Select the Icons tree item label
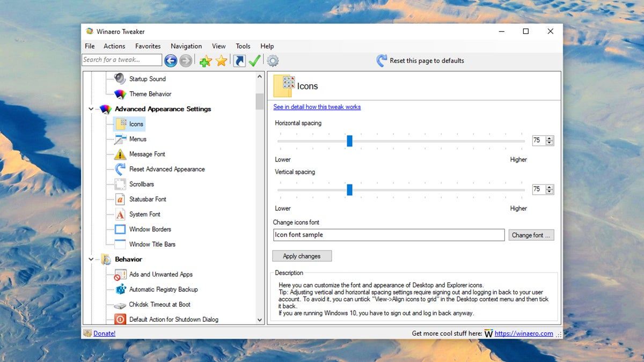Screen dimensions: 644x362 [136, 124]
